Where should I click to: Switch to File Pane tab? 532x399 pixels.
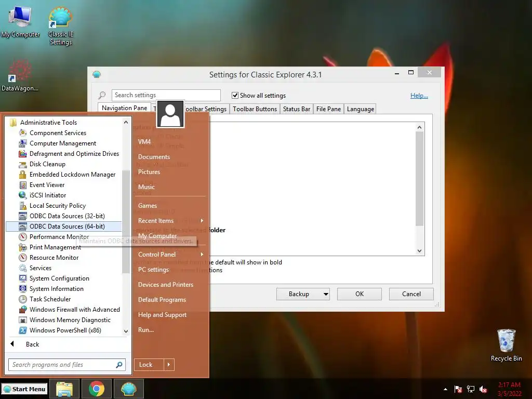pyautogui.click(x=328, y=109)
